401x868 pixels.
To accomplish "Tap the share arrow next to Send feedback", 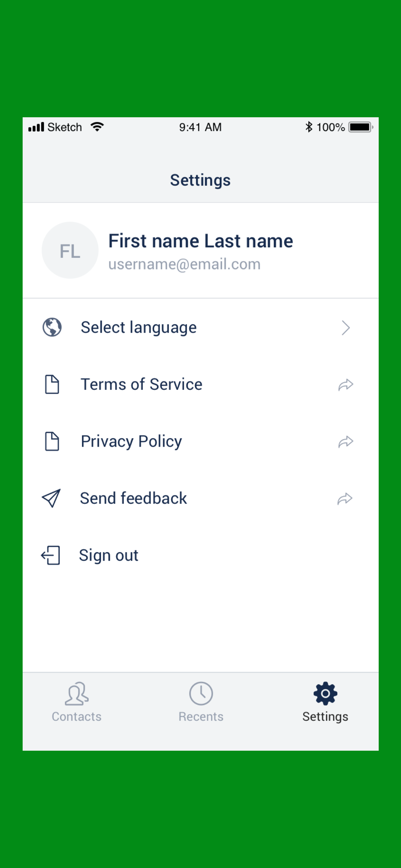I will click(x=345, y=499).
